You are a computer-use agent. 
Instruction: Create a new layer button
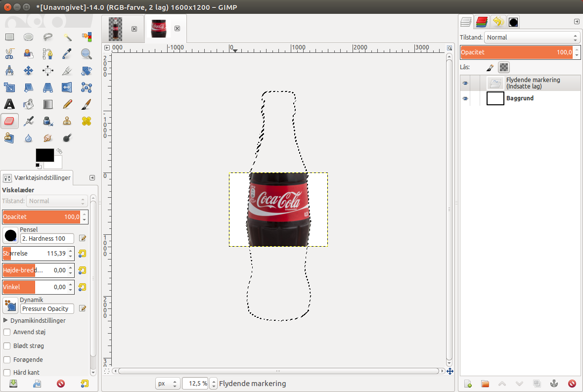click(x=468, y=384)
